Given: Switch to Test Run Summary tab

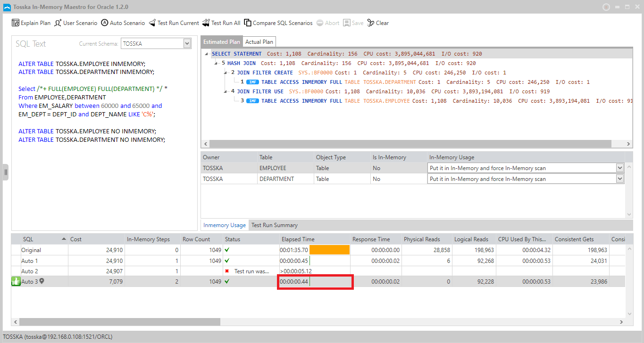Looking at the screenshot, I should 275,225.
